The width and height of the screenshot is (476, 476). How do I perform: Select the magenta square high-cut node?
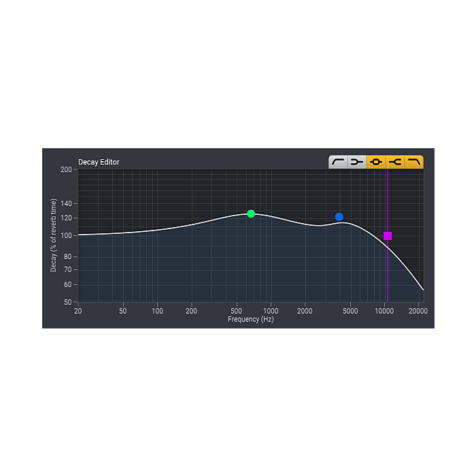point(388,236)
